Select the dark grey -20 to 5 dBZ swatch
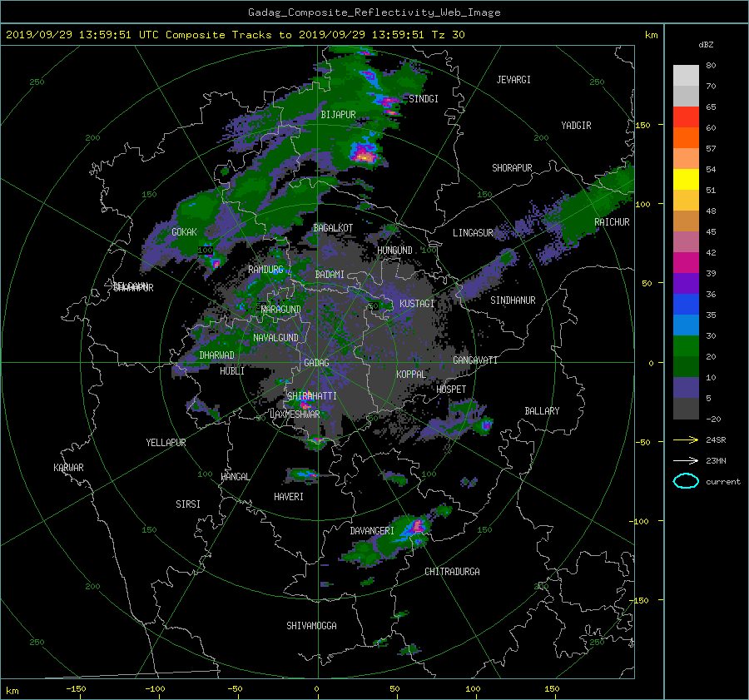This screenshot has width=749, height=700. [686, 409]
